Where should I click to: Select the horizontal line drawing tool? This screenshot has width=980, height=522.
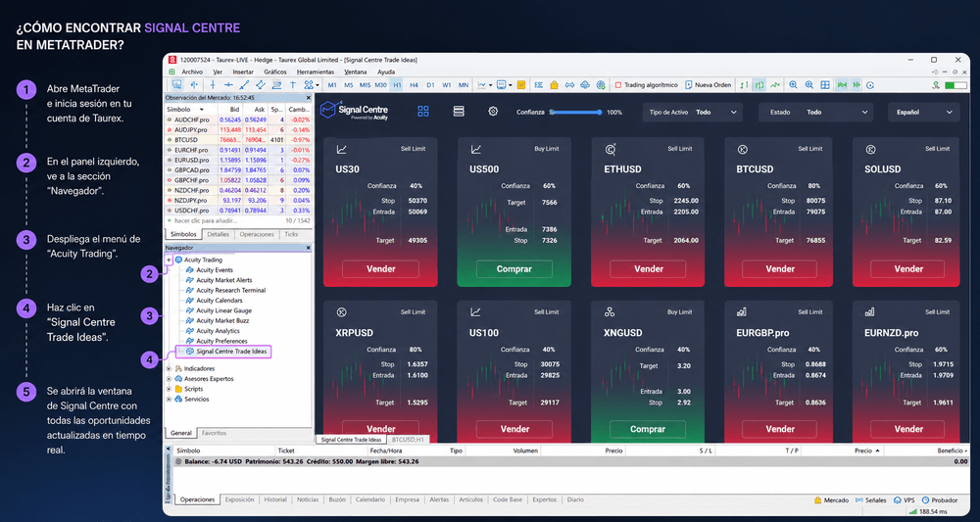[228, 85]
